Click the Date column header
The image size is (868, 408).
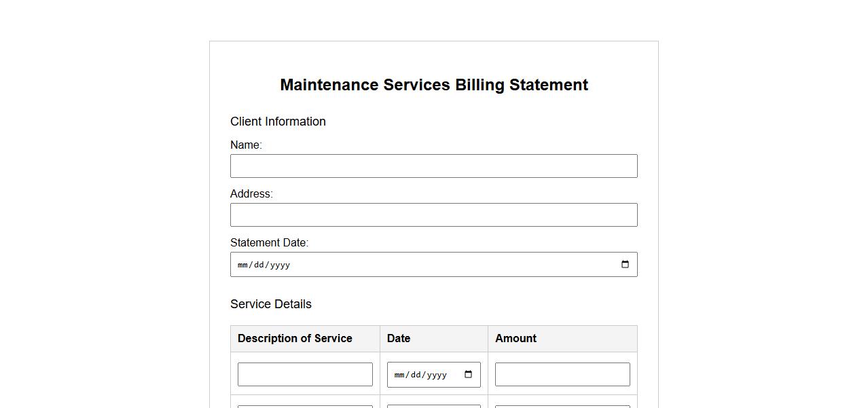399,339
